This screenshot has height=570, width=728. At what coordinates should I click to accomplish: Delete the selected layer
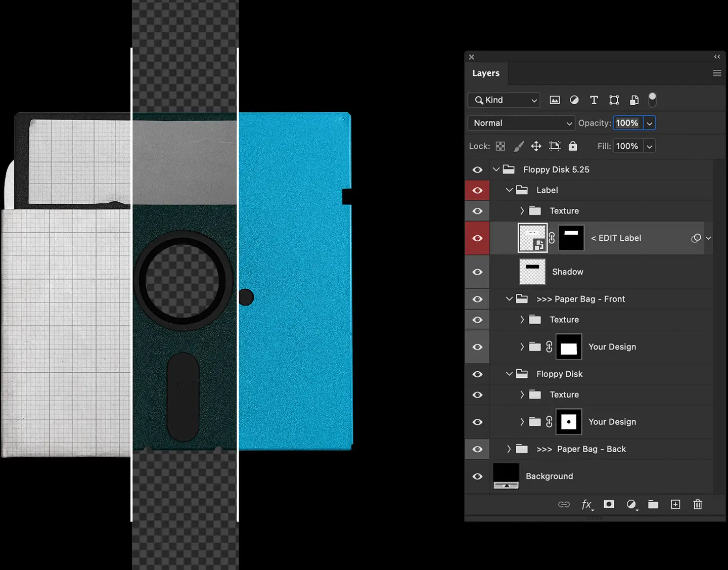698,504
